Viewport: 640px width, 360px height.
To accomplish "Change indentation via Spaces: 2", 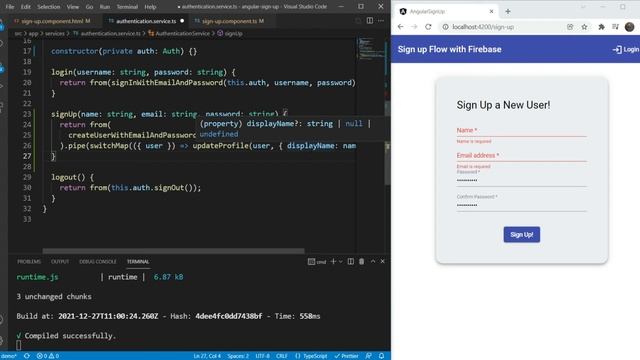I will pyautogui.click(x=238, y=356).
